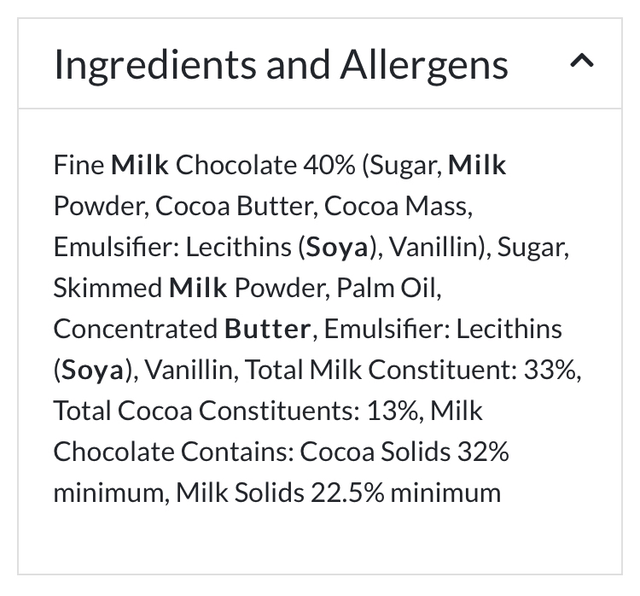
Task: Click the "Palm Oil" ingredient text
Action: pyautogui.click(x=388, y=288)
